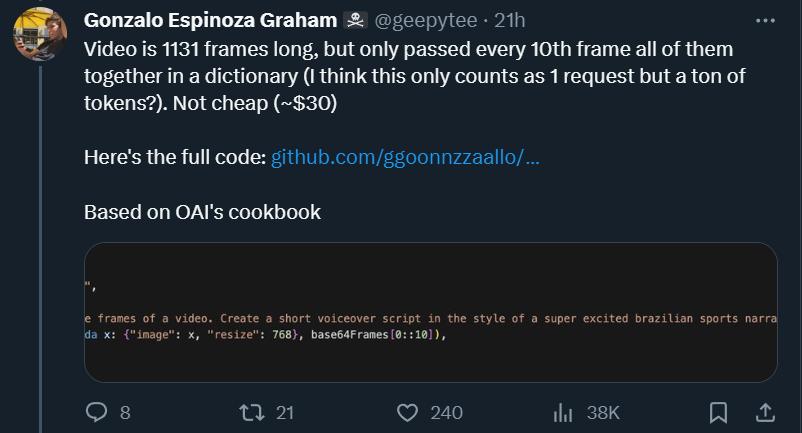Open the 21h timestamp permalink
The width and height of the screenshot is (802, 433).
(510, 20)
